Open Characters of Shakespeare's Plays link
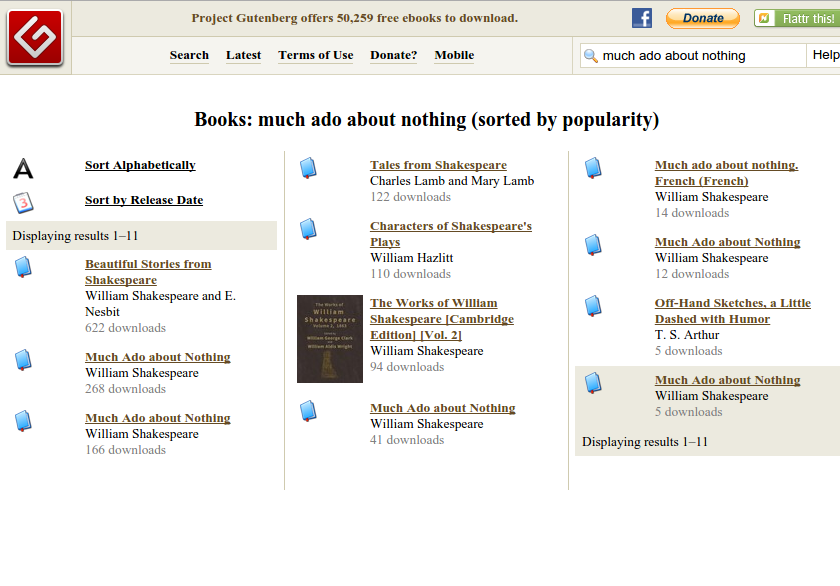This screenshot has width=840, height=586. 451,234
